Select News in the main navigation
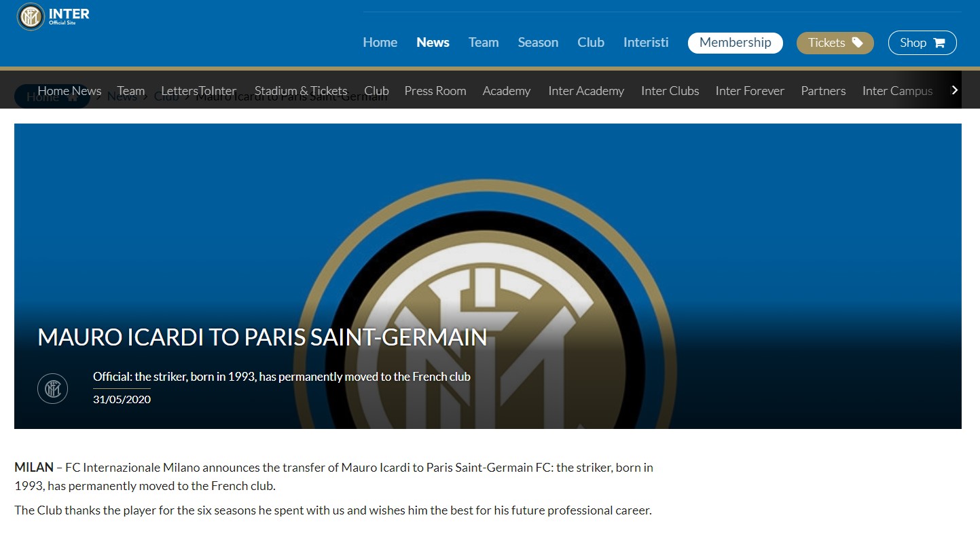 point(433,42)
